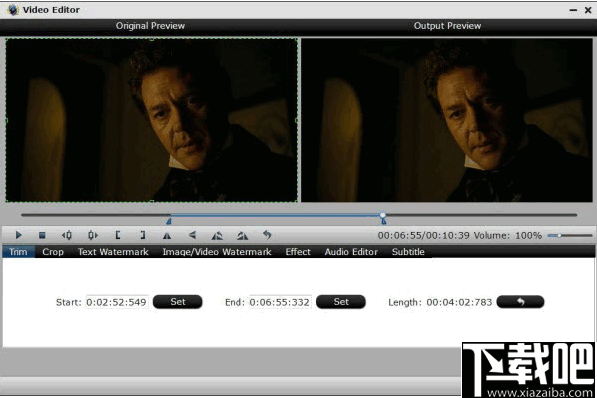Click inside the Original Preview video

click(152, 120)
